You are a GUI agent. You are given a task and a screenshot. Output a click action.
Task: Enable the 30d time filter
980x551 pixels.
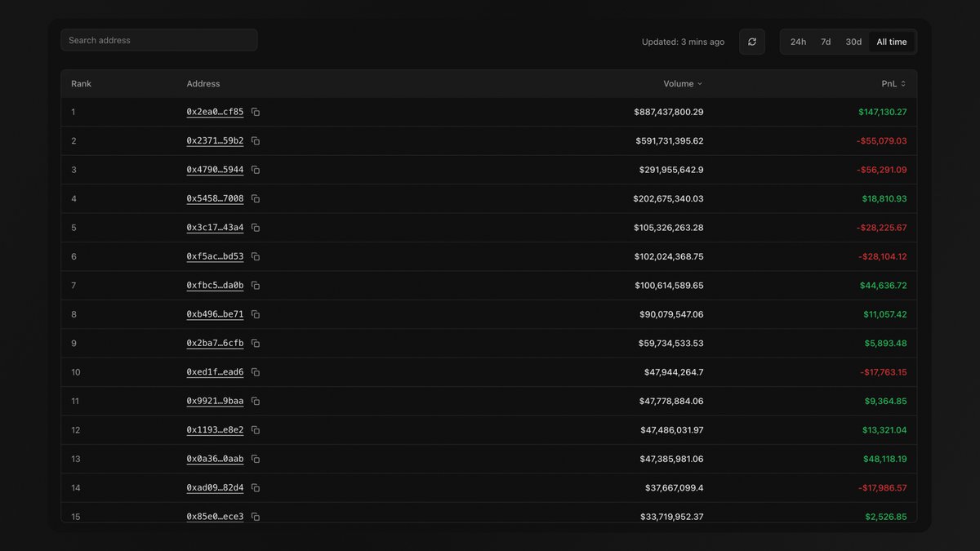[853, 41]
